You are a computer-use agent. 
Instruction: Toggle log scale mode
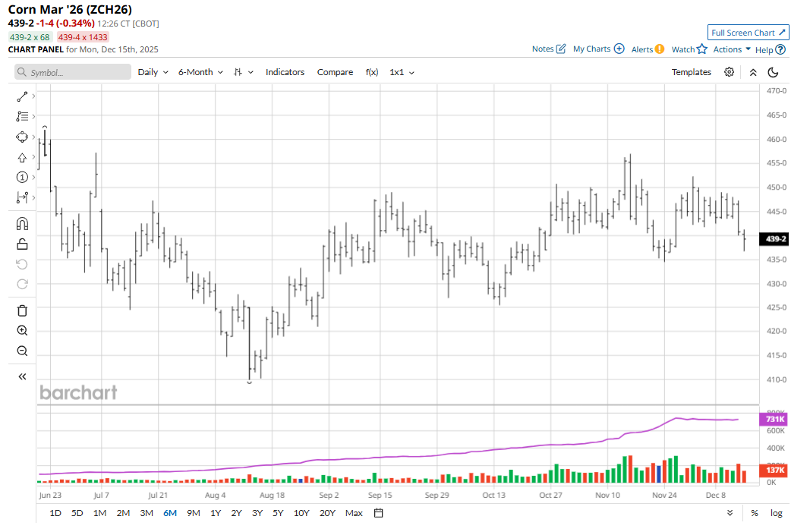point(776,513)
